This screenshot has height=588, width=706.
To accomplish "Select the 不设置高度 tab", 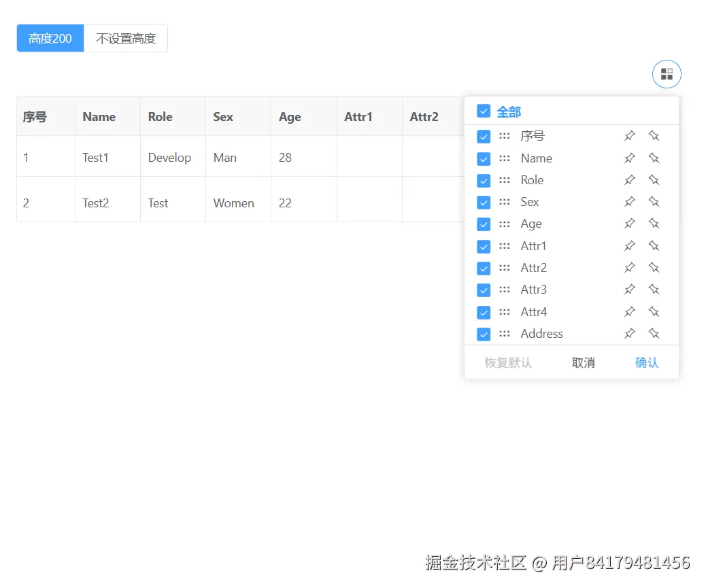I will click(126, 38).
